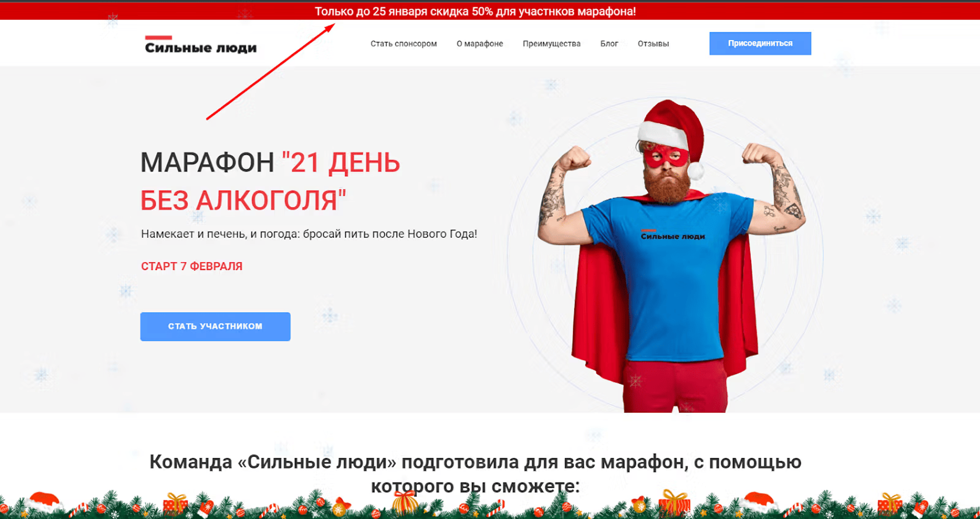980x519 pixels.
Task: Click the Сильные люди header logo
Action: click(201, 45)
